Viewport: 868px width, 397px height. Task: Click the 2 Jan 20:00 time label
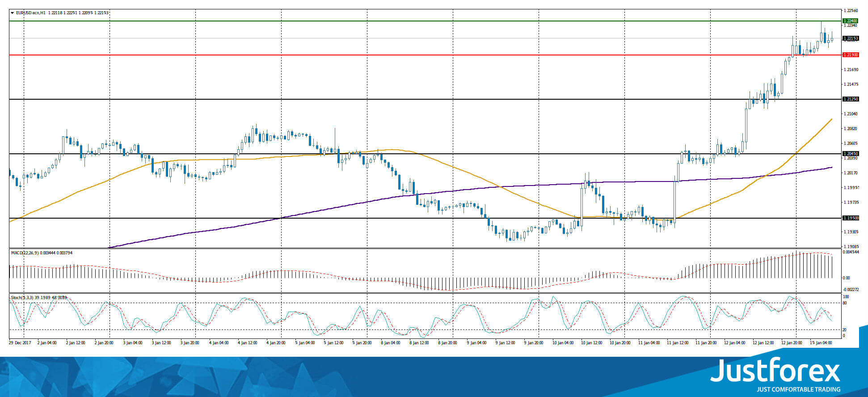(104, 343)
